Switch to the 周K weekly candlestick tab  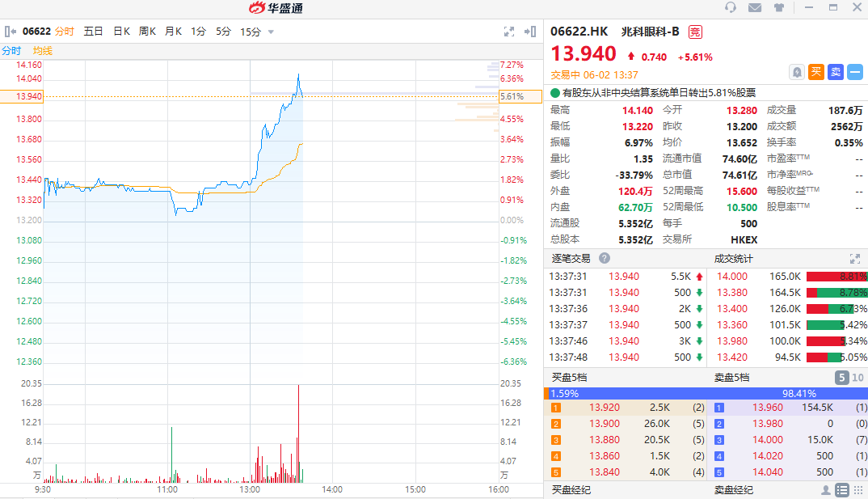(147, 32)
